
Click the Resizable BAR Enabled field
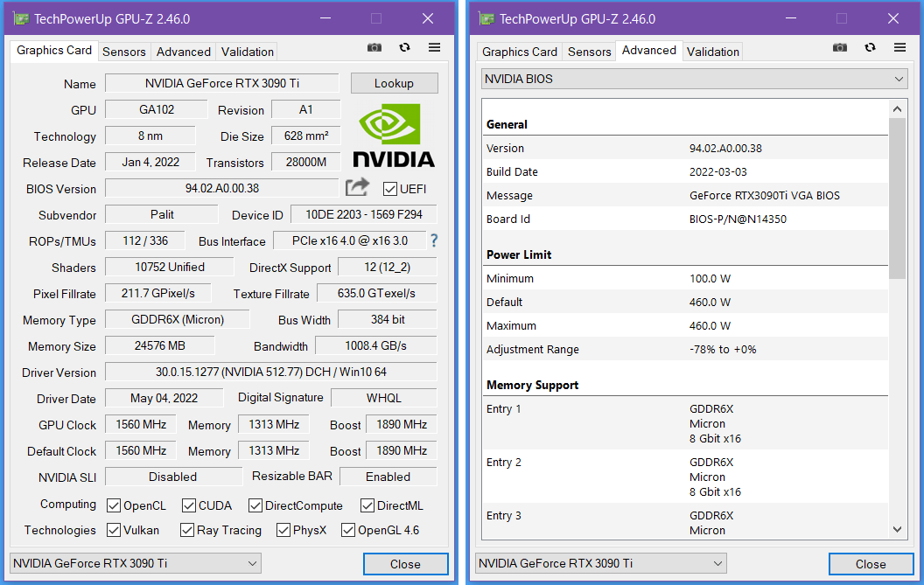click(388, 477)
